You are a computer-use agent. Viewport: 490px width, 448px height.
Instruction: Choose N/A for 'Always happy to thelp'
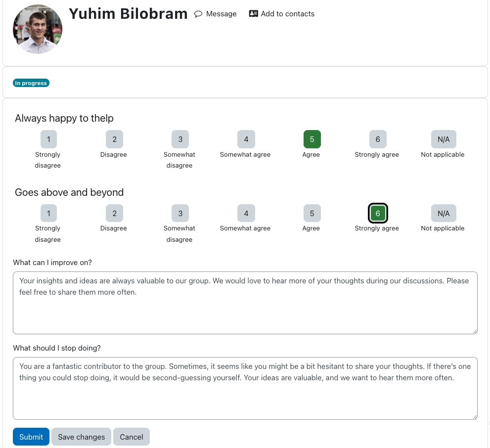tap(444, 139)
